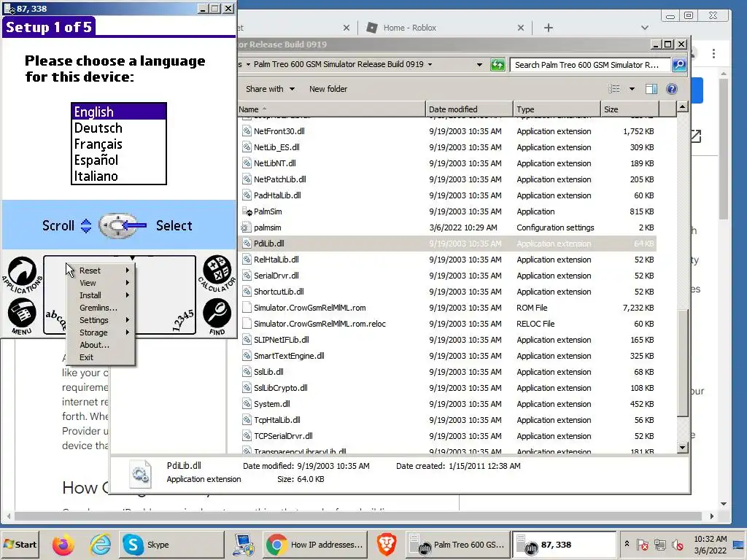Click the Chrome three-dot menu icon
This screenshot has height=560, width=747.
click(713, 53)
